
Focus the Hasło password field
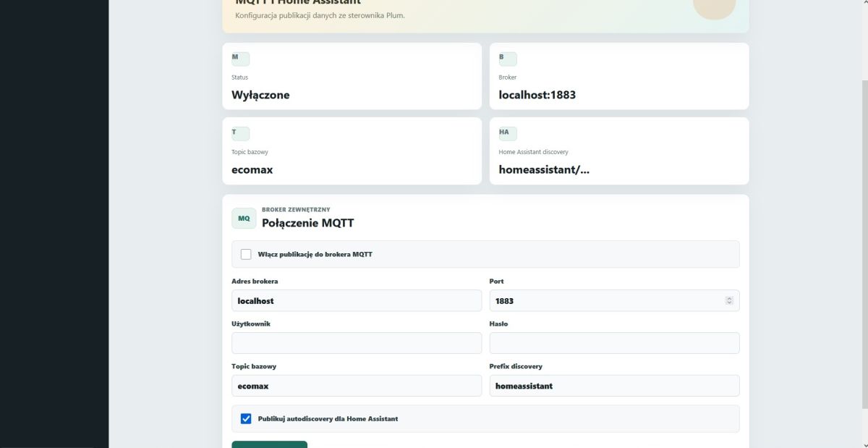(x=615, y=343)
